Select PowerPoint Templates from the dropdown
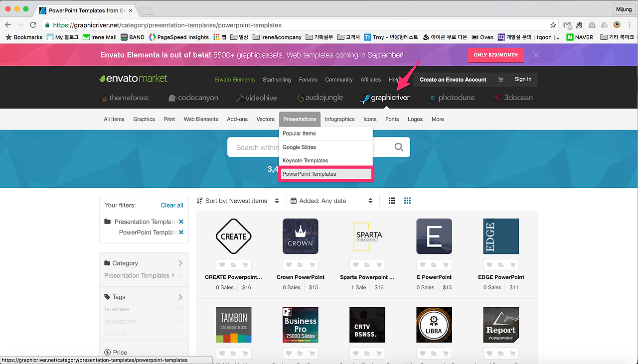638x364 pixels. (x=326, y=174)
